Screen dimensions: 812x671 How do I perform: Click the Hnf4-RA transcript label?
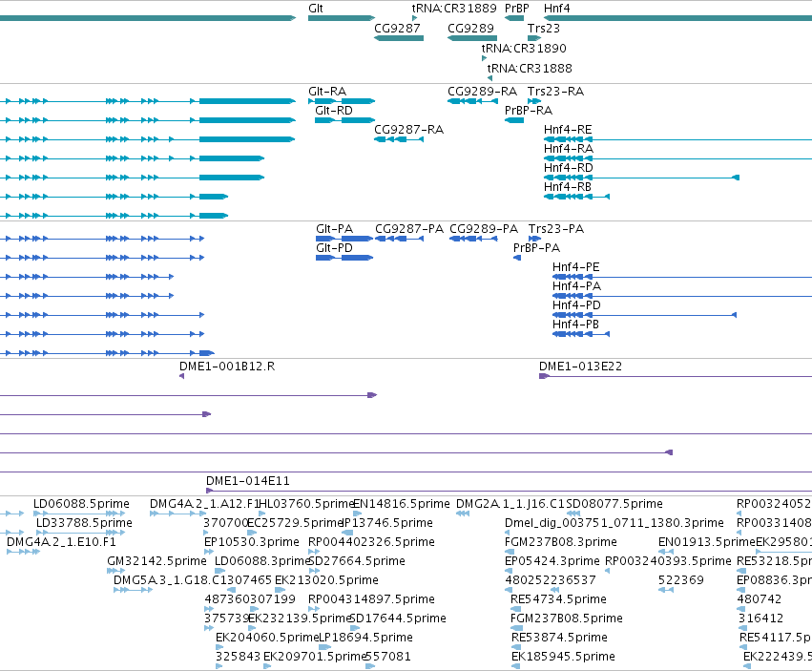(x=569, y=149)
